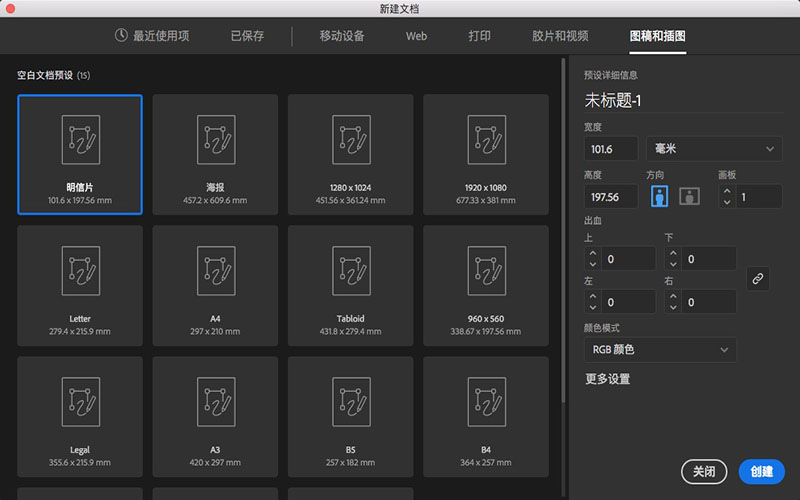Increase the 左 left bleed value
Image resolution: width=800 pixels, height=500 pixels.
[593, 296]
